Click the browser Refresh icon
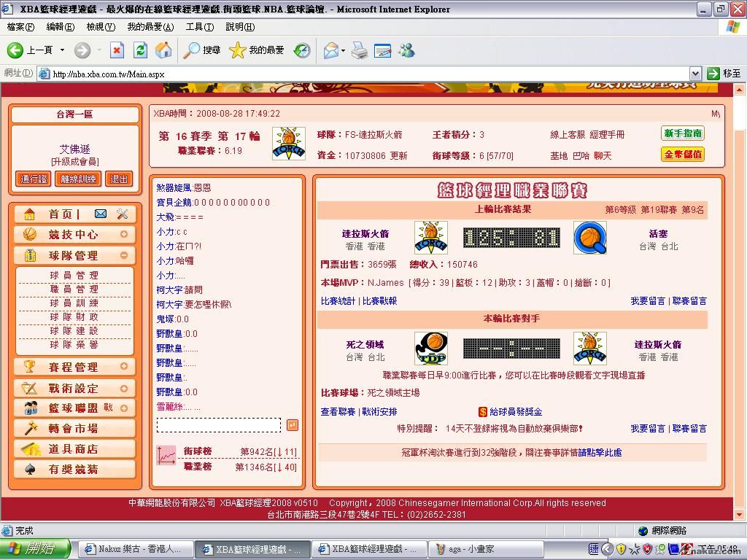The image size is (747, 560). pos(141,50)
